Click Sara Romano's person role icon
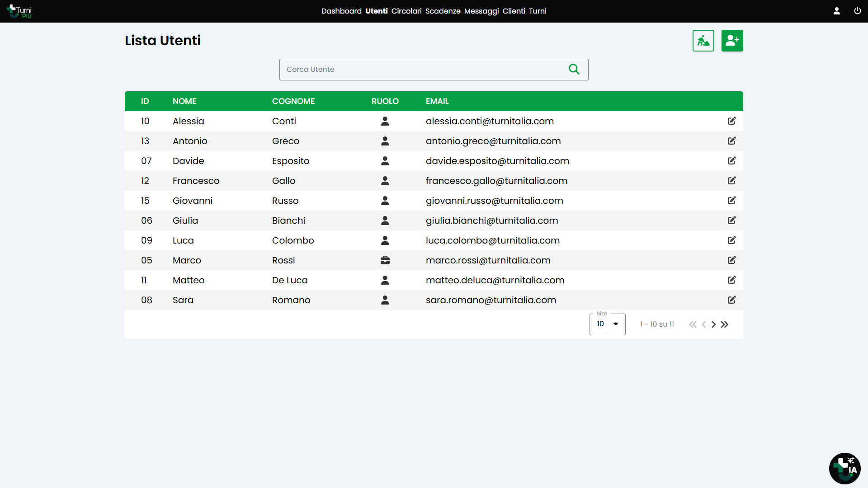Screen dimensions: 868x488 pyautogui.click(x=385, y=300)
